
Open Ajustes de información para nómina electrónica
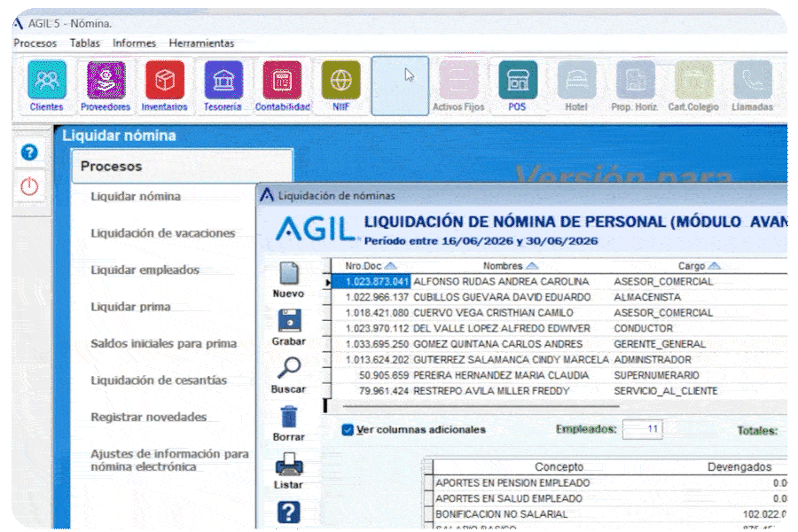point(169,460)
